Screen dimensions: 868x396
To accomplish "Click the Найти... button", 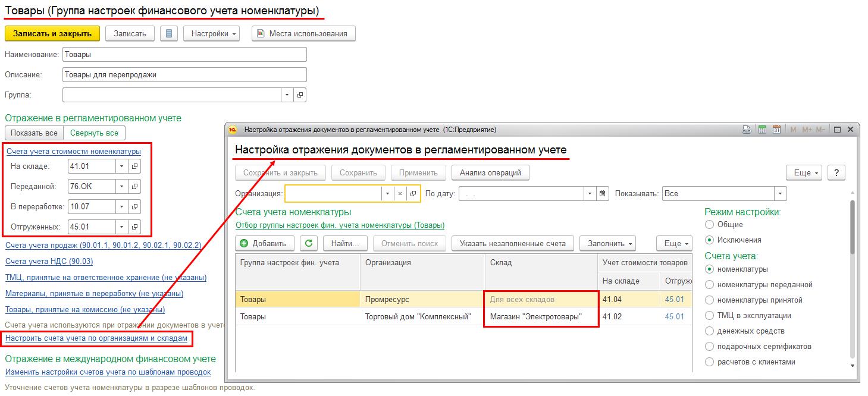I will tap(345, 243).
